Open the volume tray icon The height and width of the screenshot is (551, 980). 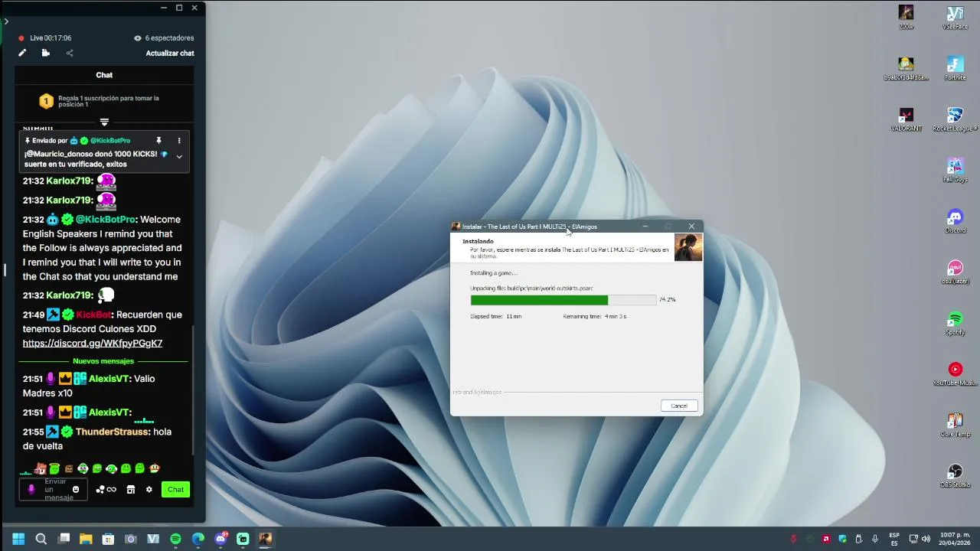926,539
